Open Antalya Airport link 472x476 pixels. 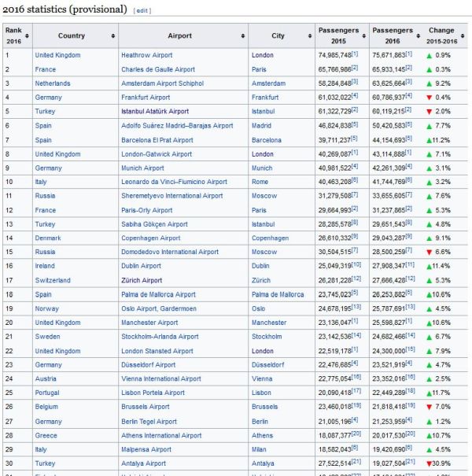[x=143, y=463]
